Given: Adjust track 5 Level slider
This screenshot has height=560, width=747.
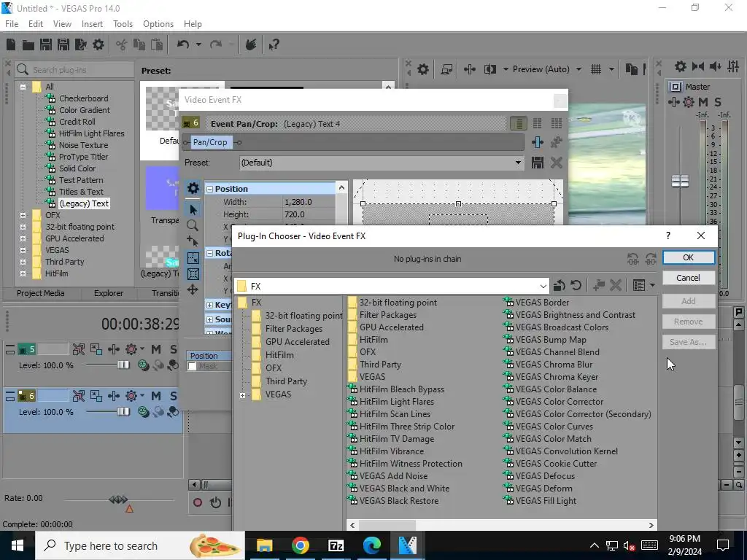Looking at the screenshot, I should 123,365.
